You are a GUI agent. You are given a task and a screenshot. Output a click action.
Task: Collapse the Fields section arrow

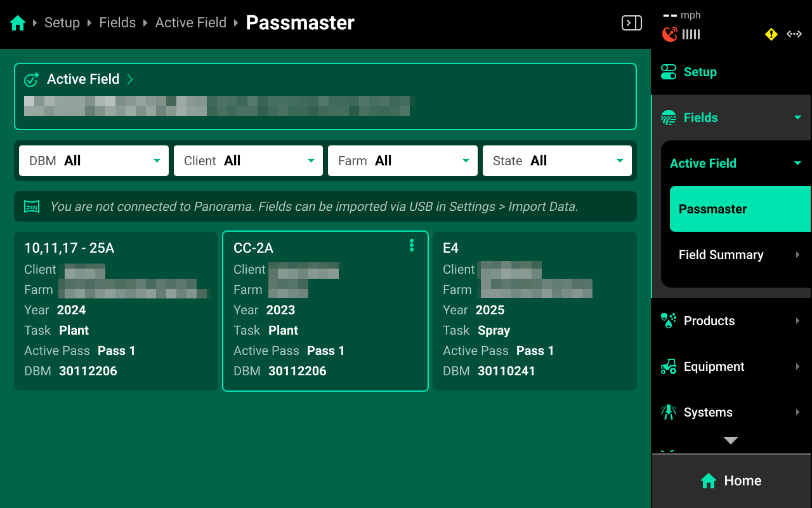798,117
